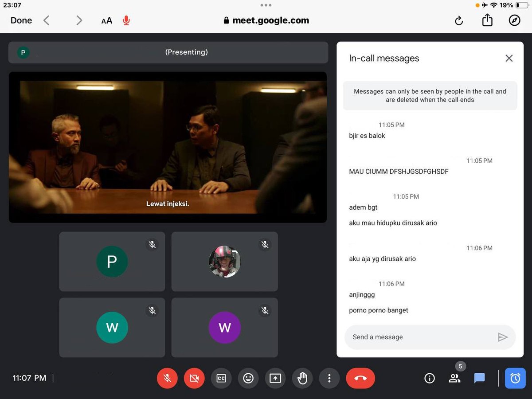Toggle the microphone mute button
The height and width of the screenshot is (399, 532).
coord(167,379)
